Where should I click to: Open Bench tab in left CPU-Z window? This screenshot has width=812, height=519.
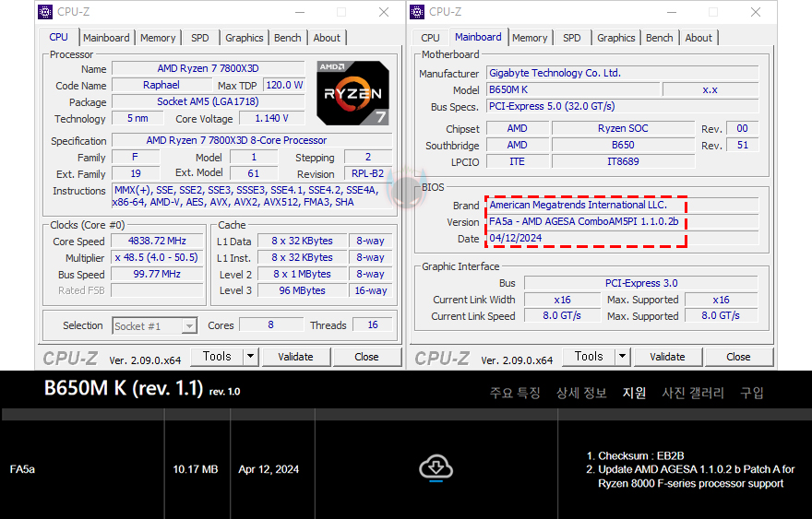point(287,38)
